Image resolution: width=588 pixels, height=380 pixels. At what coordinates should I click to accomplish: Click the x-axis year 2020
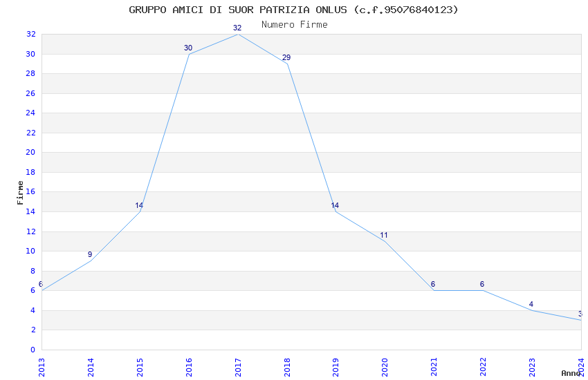[385, 368]
